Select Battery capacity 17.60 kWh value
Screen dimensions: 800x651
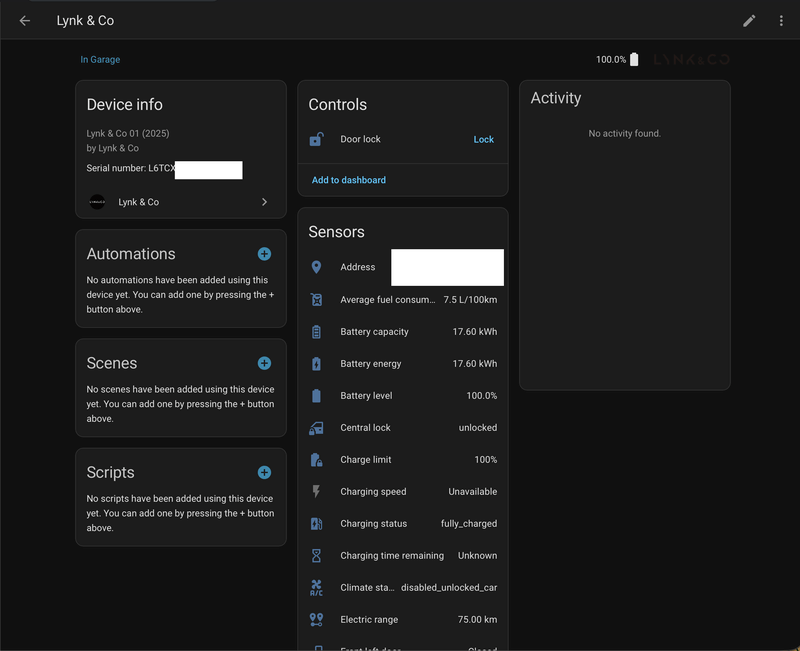click(474, 332)
